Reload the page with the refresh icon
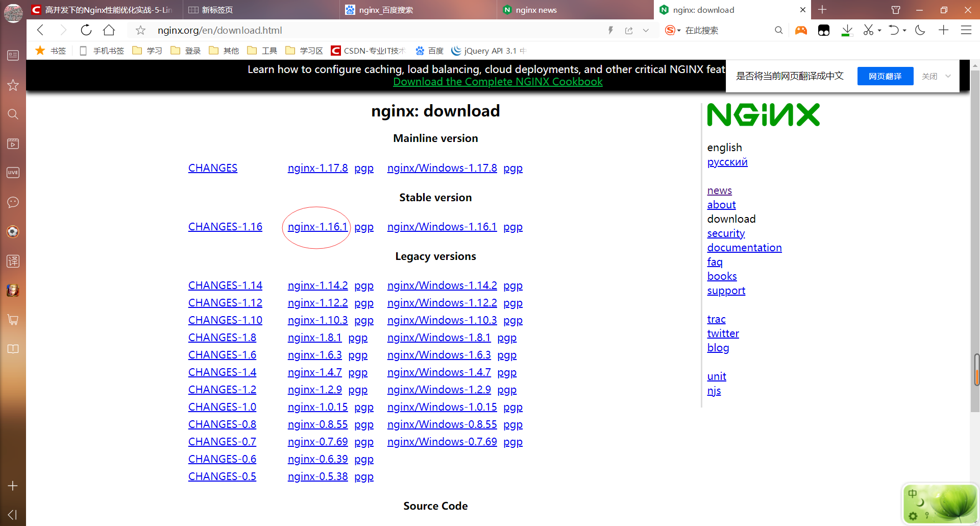The width and height of the screenshot is (980, 526). (86, 30)
